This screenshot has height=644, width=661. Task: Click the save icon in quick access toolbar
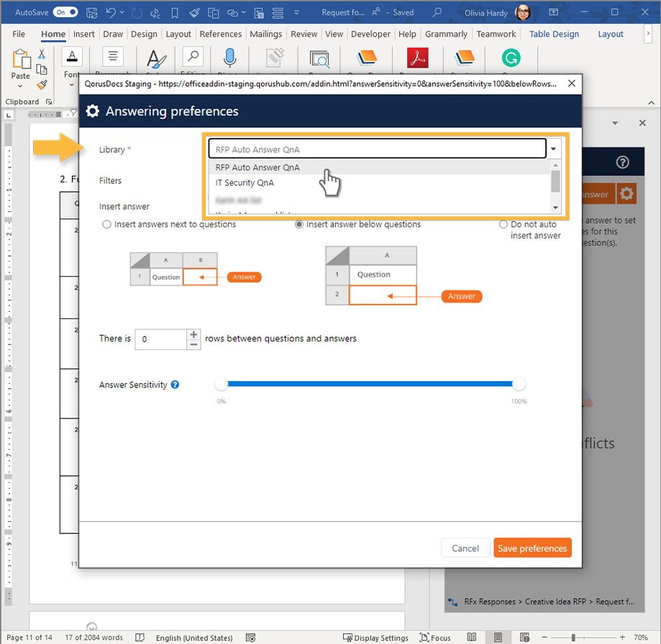(x=91, y=13)
